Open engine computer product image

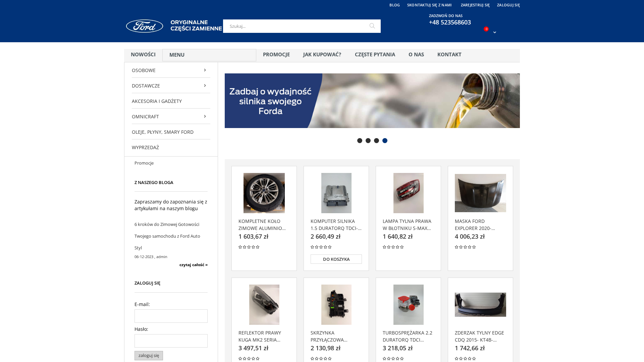click(336, 193)
